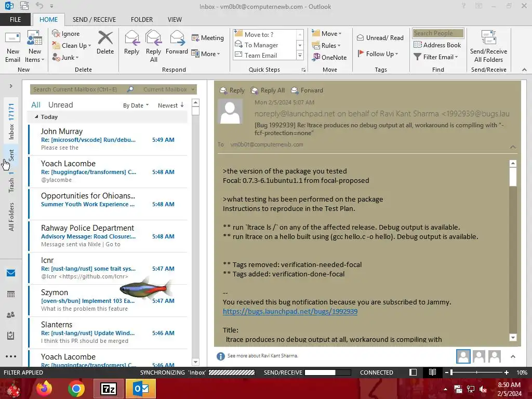This screenshot has width=532, height=399.
Task: Expand the Quick Steps gallery
Action: pyautogui.click(x=300, y=55)
